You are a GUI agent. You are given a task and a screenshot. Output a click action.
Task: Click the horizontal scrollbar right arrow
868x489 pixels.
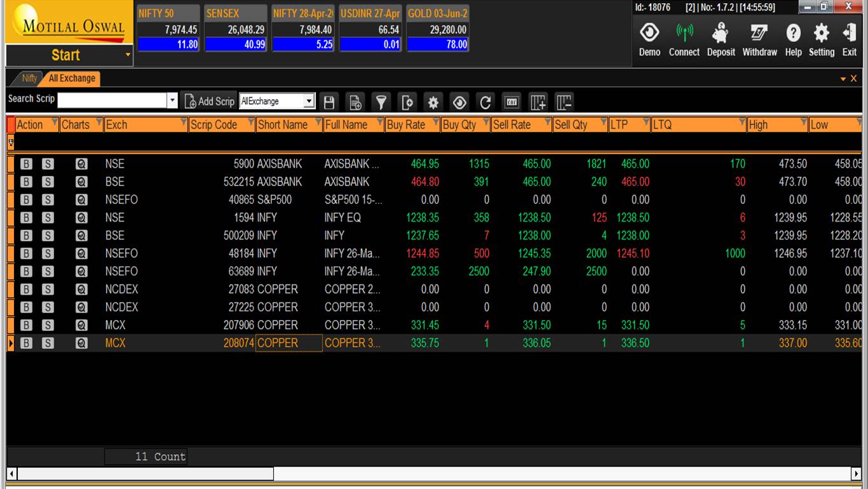click(857, 474)
